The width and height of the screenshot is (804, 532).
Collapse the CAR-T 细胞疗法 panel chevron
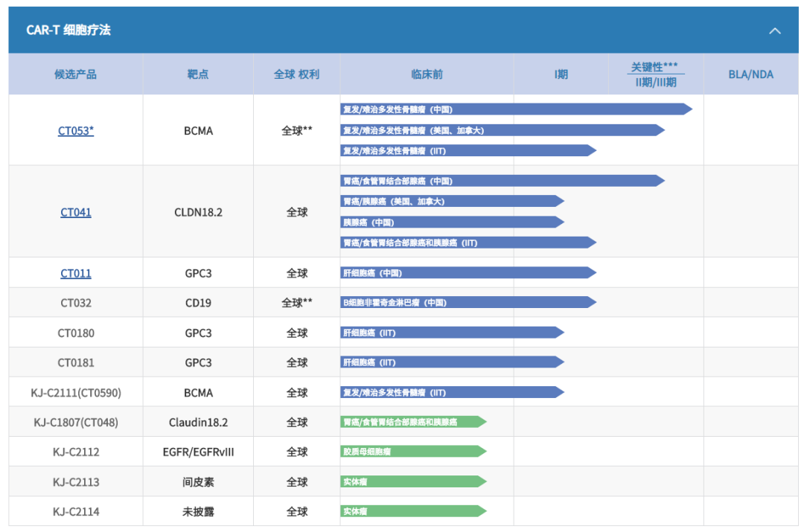[x=774, y=31]
